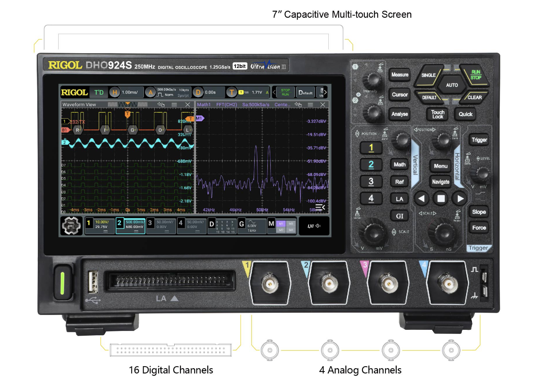
Task: Collapse toolbar with the left chevron arrow
Action: pos(274,92)
